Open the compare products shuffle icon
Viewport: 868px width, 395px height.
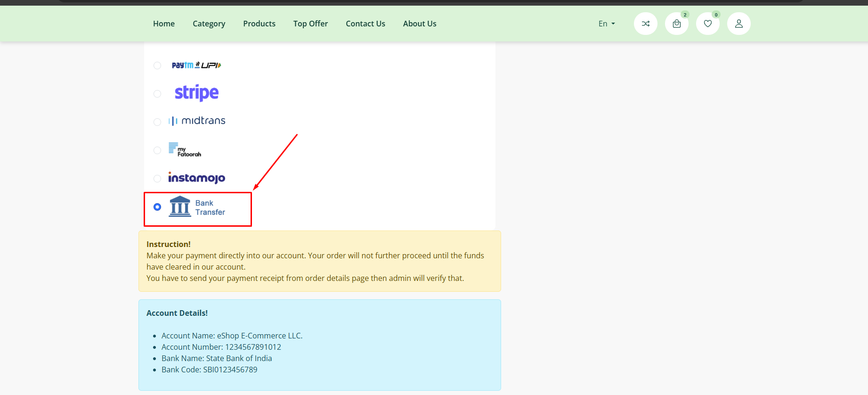point(646,24)
